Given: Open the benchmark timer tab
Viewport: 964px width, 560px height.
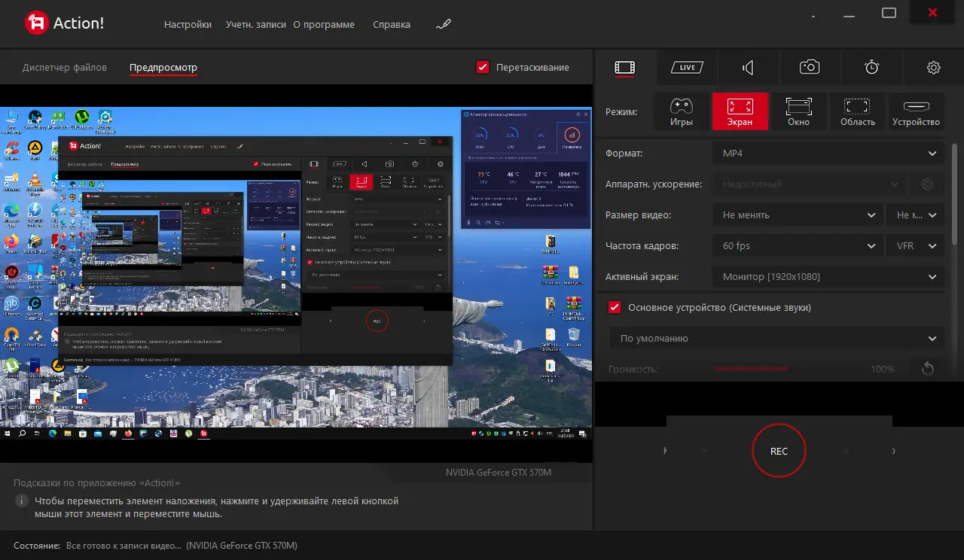Looking at the screenshot, I should [x=871, y=68].
